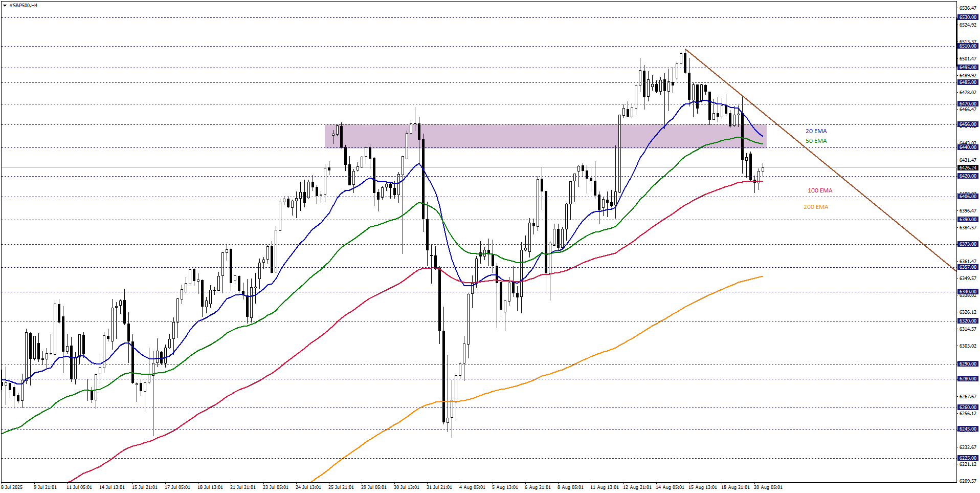Select the brown descending trendline
Screen dimensions: 980x493
(820, 159)
